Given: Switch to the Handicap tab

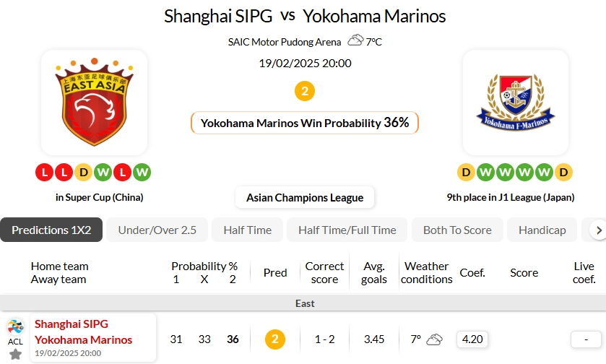Looking at the screenshot, I should click(x=542, y=230).
